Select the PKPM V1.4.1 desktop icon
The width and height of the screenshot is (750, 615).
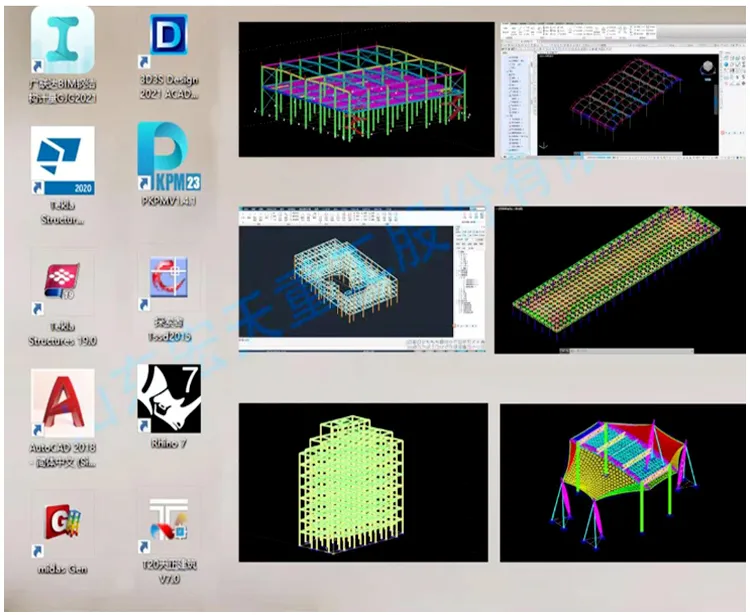(169, 156)
